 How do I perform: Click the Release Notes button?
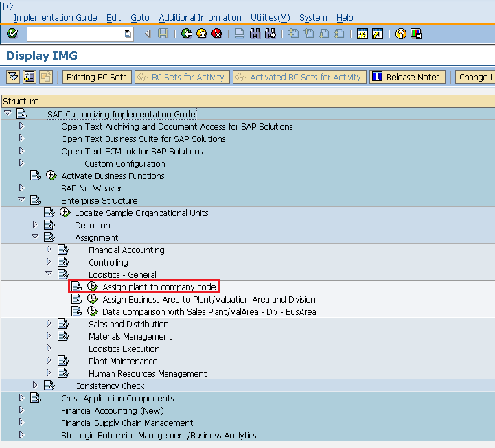coord(408,77)
